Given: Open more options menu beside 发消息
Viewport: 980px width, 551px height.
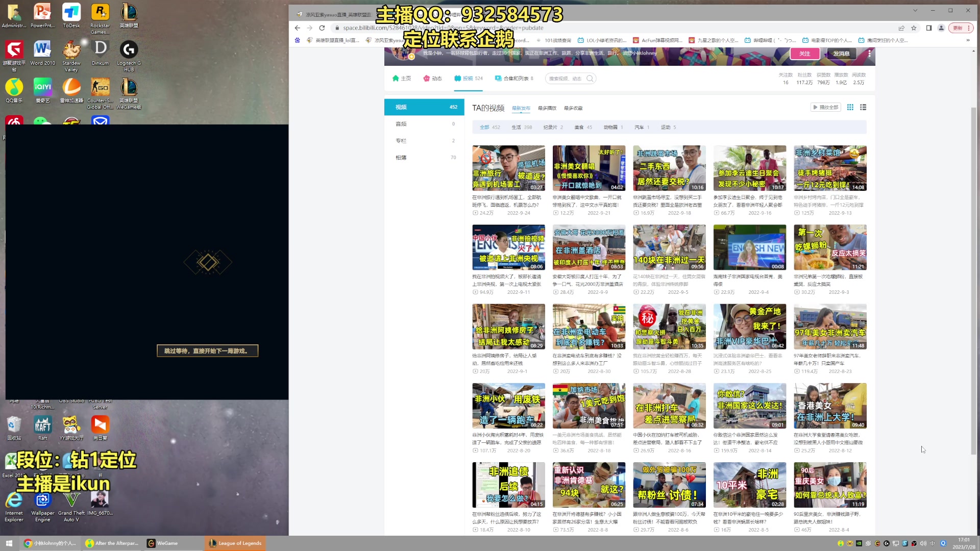Looking at the screenshot, I should pyautogui.click(x=869, y=54).
